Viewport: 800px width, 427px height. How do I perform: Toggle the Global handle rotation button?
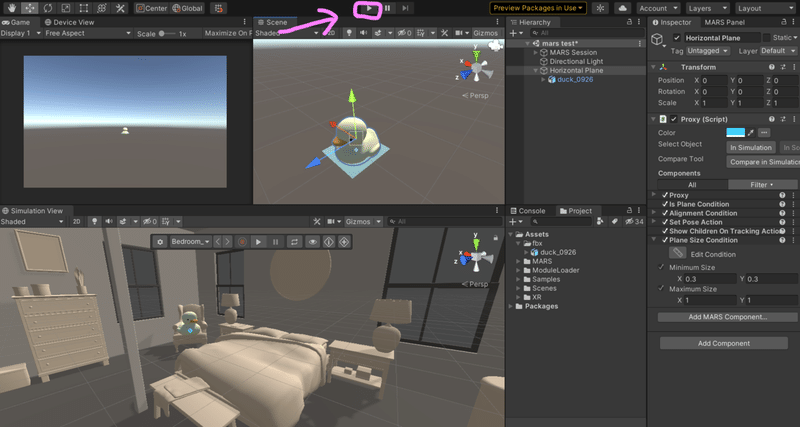pyautogui.click(x=188, y=8)
